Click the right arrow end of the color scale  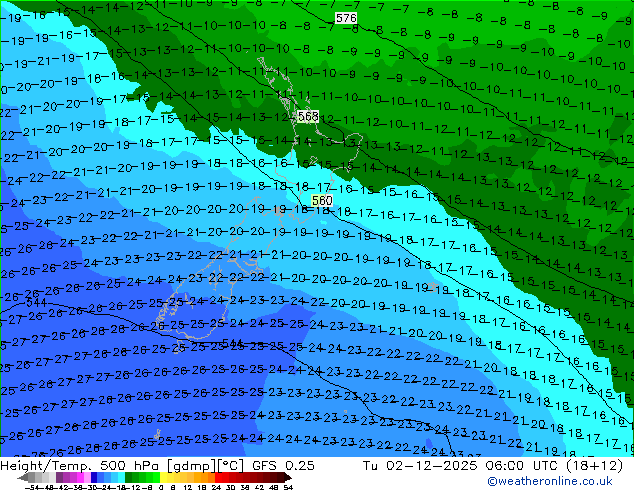click(x=288, y=478)
